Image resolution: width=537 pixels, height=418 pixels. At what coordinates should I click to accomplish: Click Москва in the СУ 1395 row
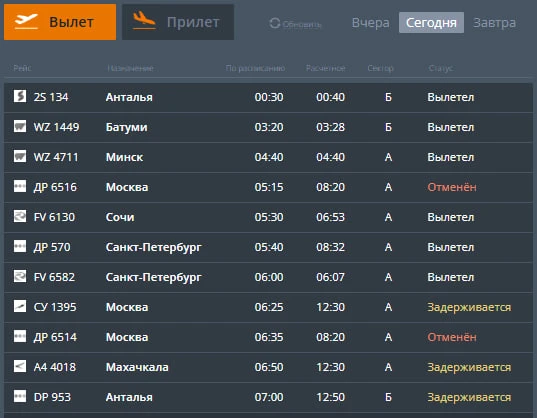[x=127, y=307]
